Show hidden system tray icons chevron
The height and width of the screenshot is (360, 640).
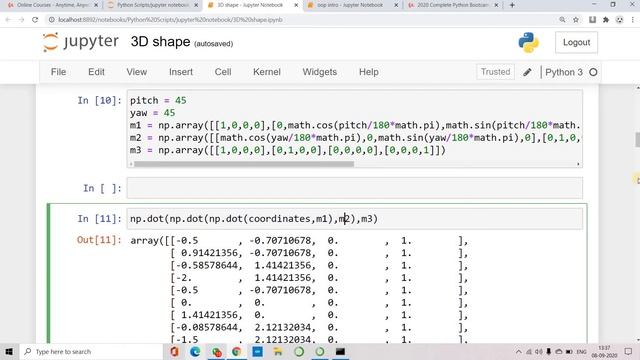[x=518, y=351]
